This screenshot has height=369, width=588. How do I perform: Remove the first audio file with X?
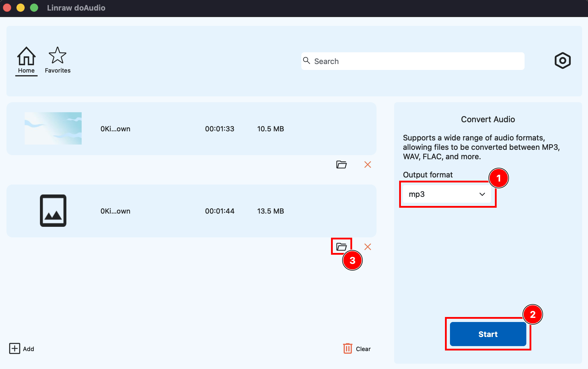[367, 165]
